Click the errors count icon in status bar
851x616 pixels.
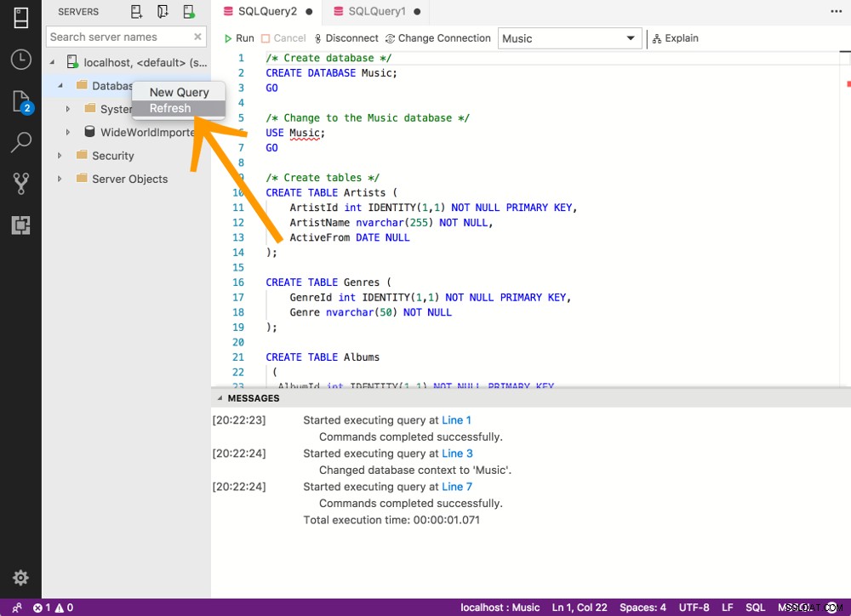coord(37,607)
